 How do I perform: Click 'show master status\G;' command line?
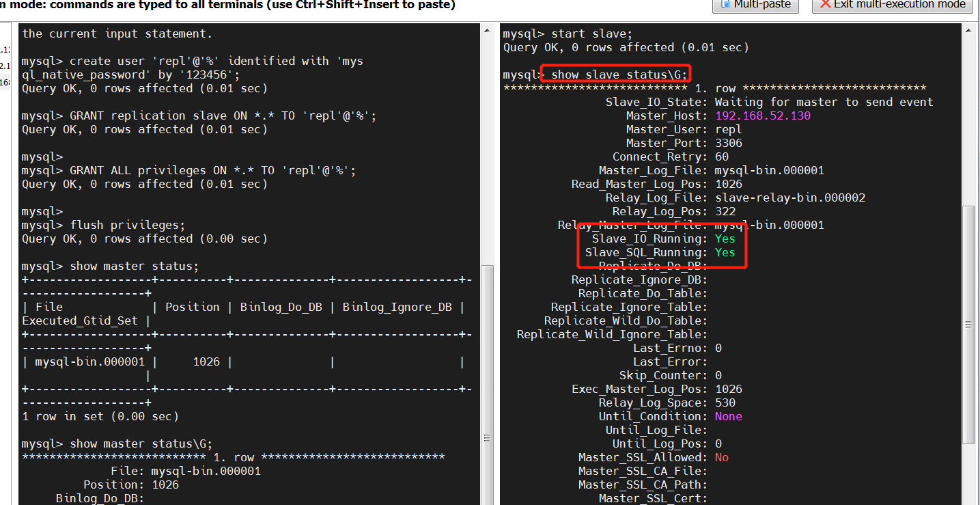[x=117, y=443]
